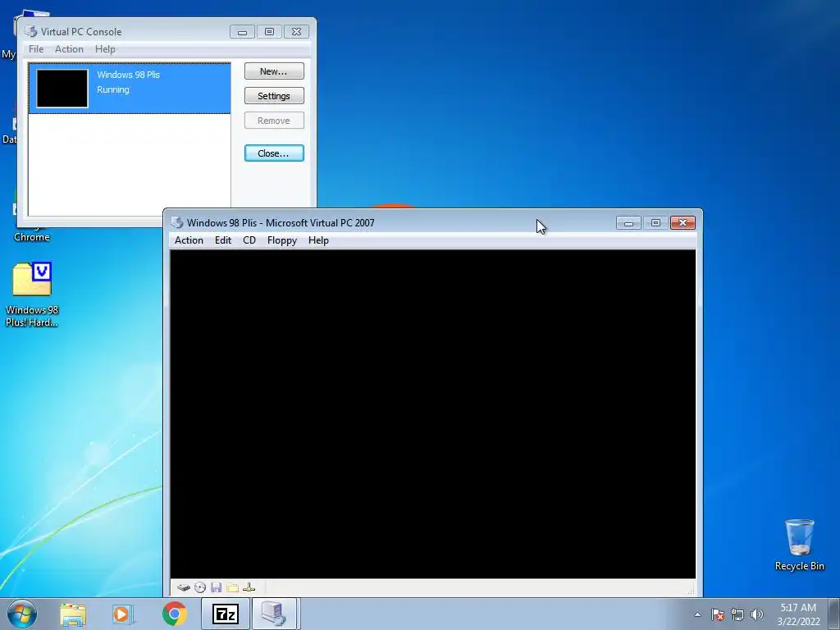Maximize the Windows 98 Plis VM window
840x630 pixels.
[x=655, y=222]
